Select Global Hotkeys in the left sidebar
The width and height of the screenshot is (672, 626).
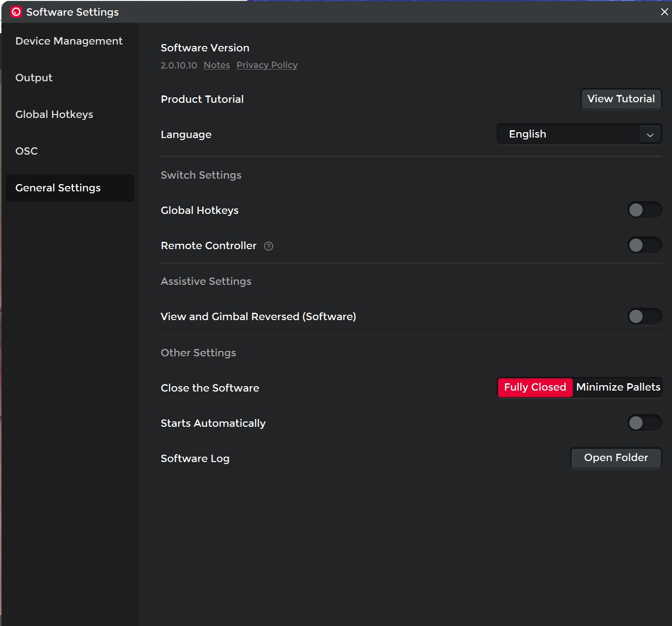(54, 115)
